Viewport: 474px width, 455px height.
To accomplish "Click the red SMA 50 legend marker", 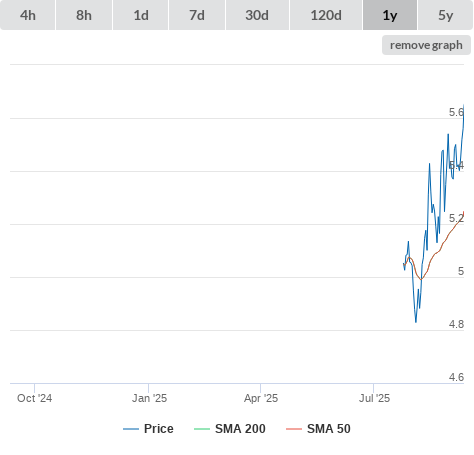I will [x=294, y=429].
